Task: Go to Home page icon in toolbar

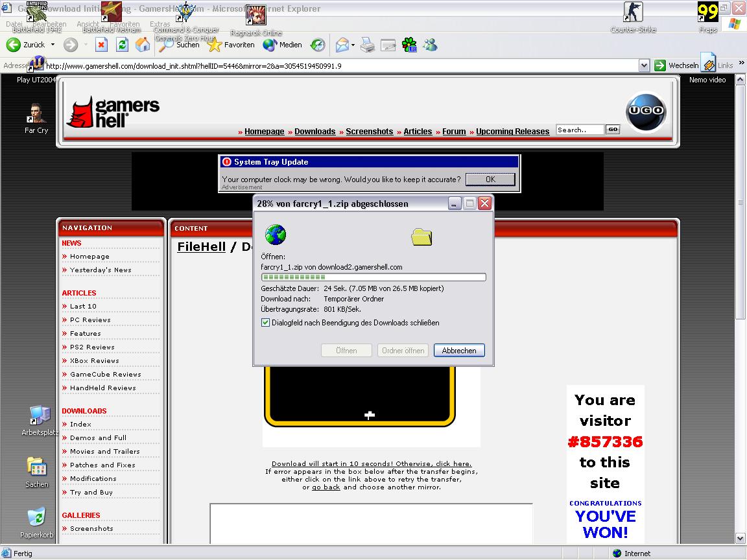Action: tap(143, 45)
